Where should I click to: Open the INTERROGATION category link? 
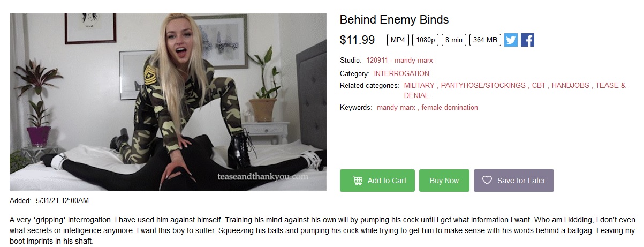pos(401,73)
